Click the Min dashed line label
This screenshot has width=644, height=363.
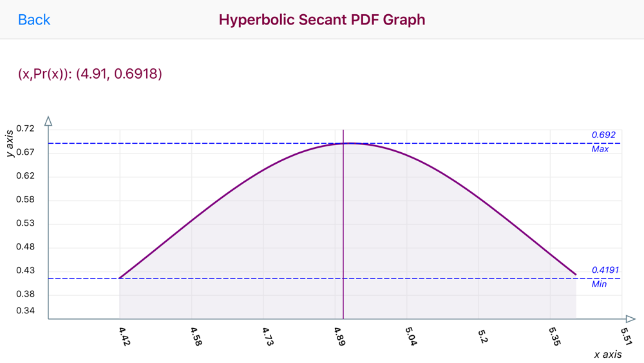(599, 284)
